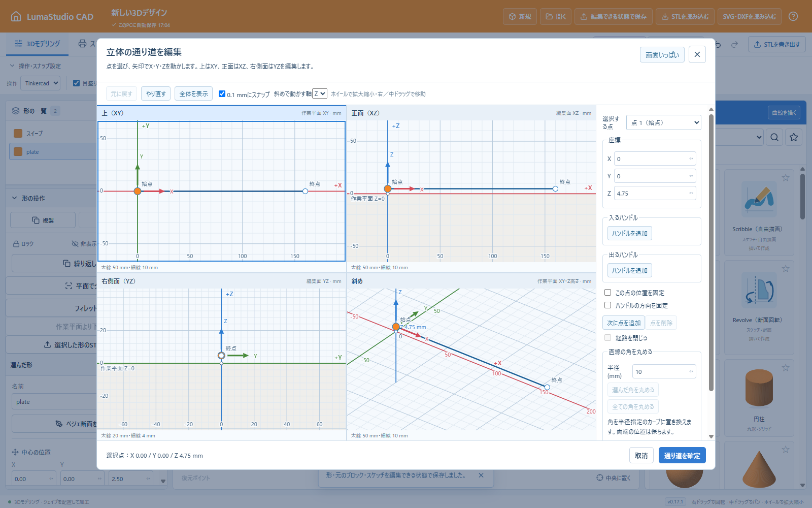
Task: Toggle the checkbox next to Tinkercad dropdown
Action: click(77, 83)
